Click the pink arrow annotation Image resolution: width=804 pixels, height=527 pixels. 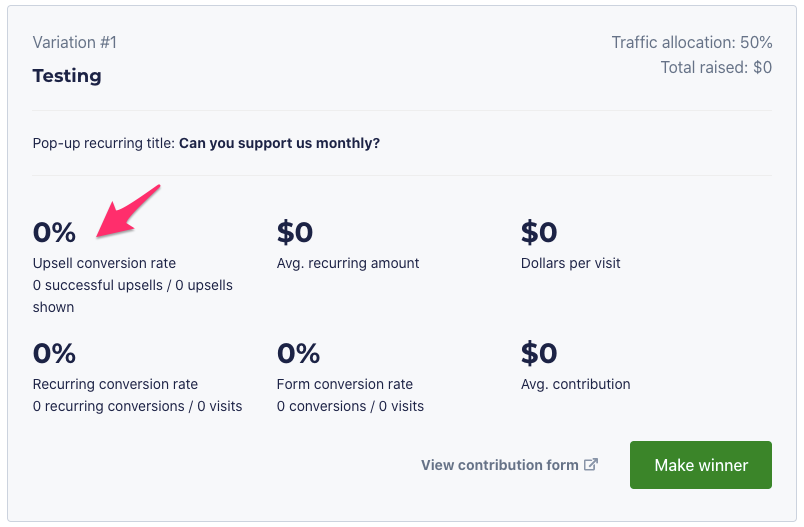tap(128, 210)
